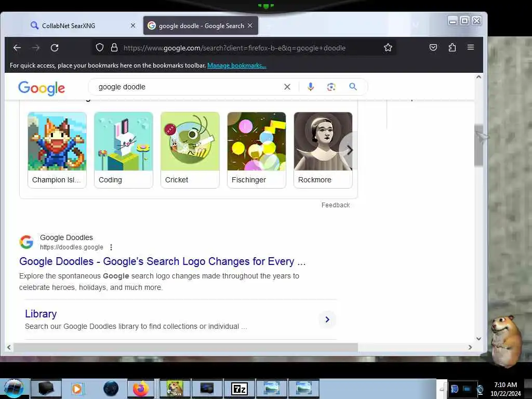Click the horizontal scrollbar thumb

[x=185, y=347]
